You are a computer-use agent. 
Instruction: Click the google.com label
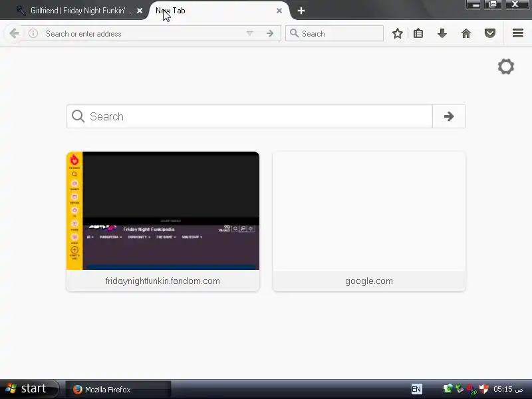click(369, 281)
